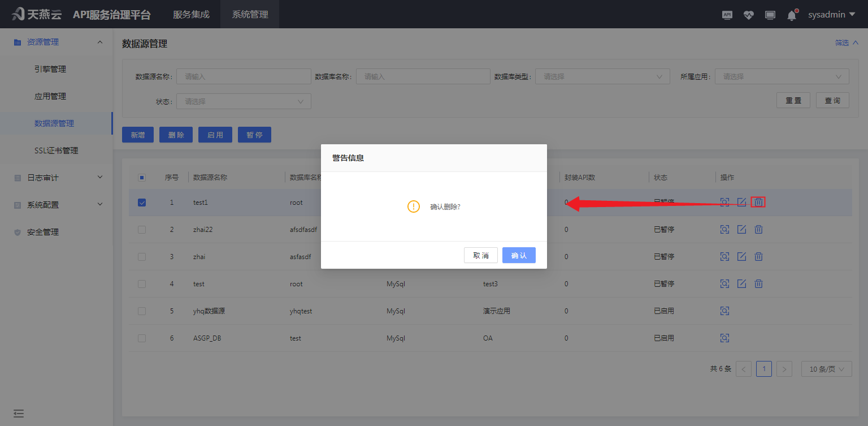Switch to the 服务集成 tab
Viewport: 868px width, 426px height.
click(x=191, y=15)
